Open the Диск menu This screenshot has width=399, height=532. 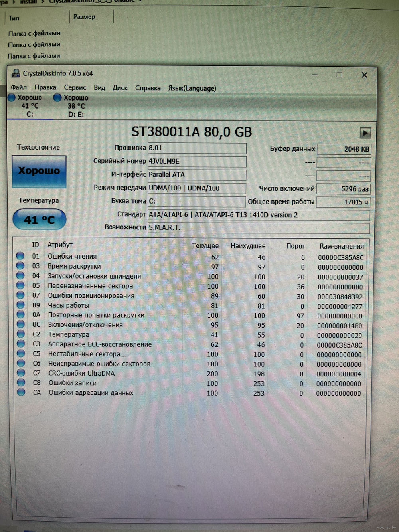pos(120,88)
